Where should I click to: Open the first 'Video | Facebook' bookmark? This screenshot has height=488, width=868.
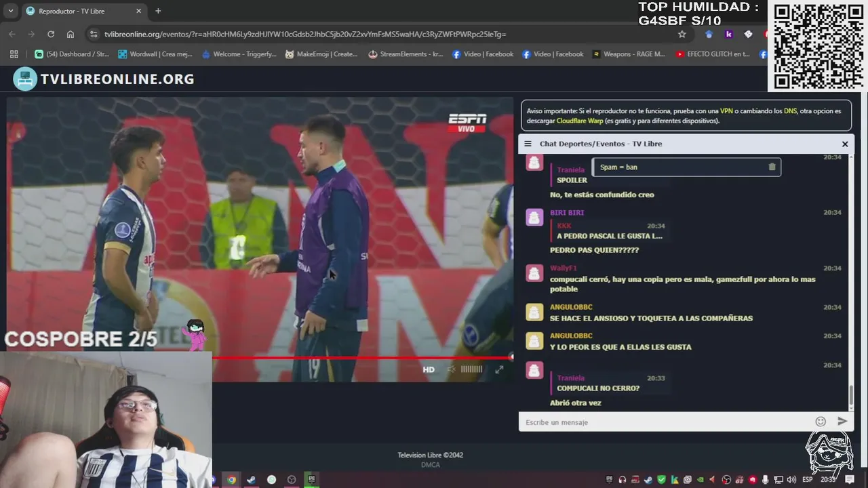[483, 54]
